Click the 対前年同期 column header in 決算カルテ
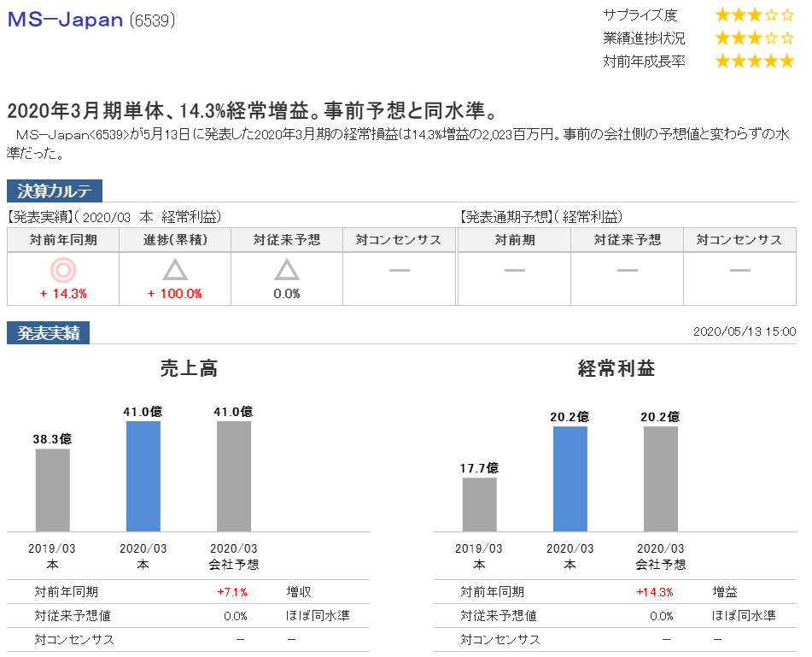Viewport: 812px width, 657px height. (x=63, y=240)
